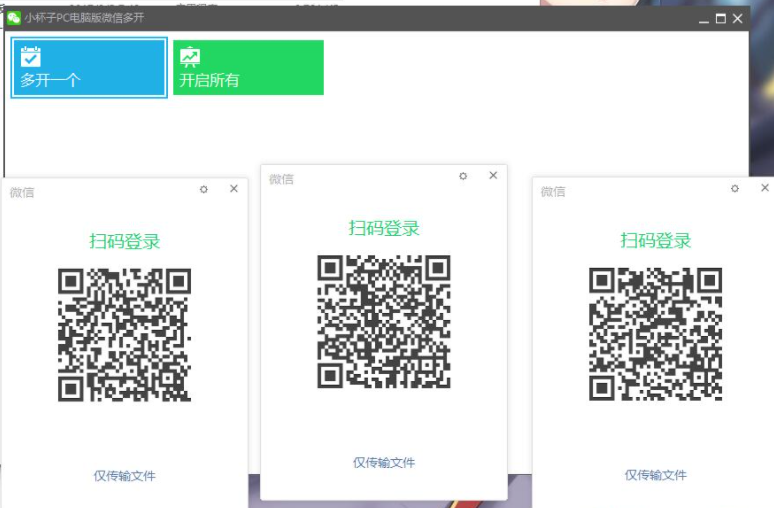Click the QR code in left WeChat window
Image resolution: width=774 pixels, height=508 pixels.
click(124, 335)
